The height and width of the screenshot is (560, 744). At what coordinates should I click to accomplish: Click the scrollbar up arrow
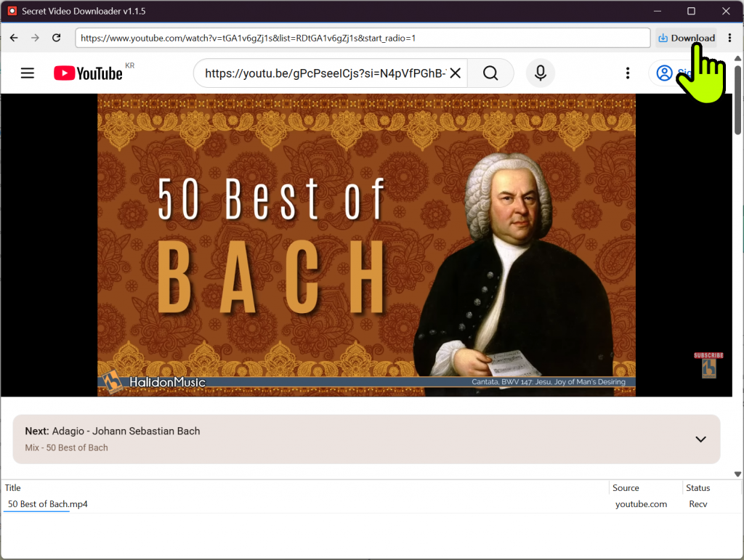[737, 58]
